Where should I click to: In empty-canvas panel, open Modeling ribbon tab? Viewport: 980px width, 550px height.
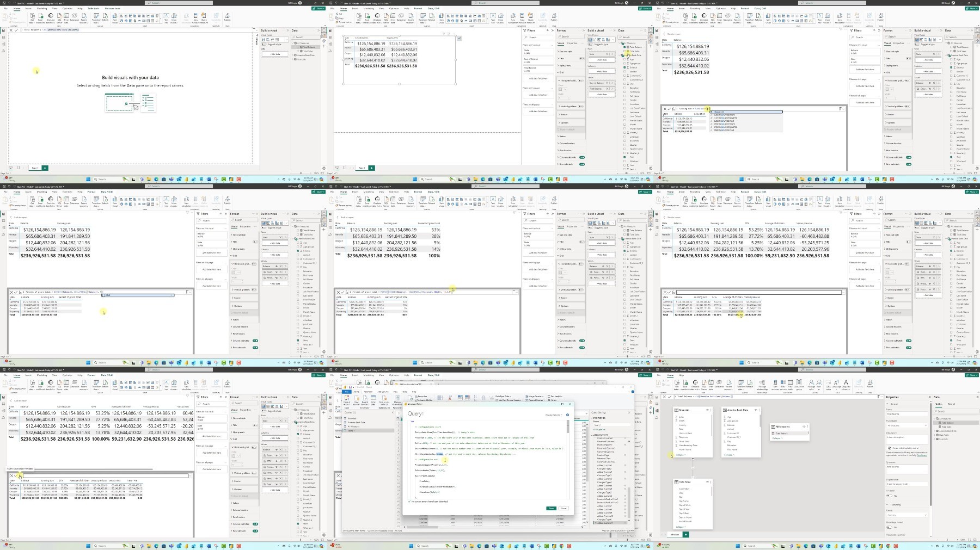[42, 9]
